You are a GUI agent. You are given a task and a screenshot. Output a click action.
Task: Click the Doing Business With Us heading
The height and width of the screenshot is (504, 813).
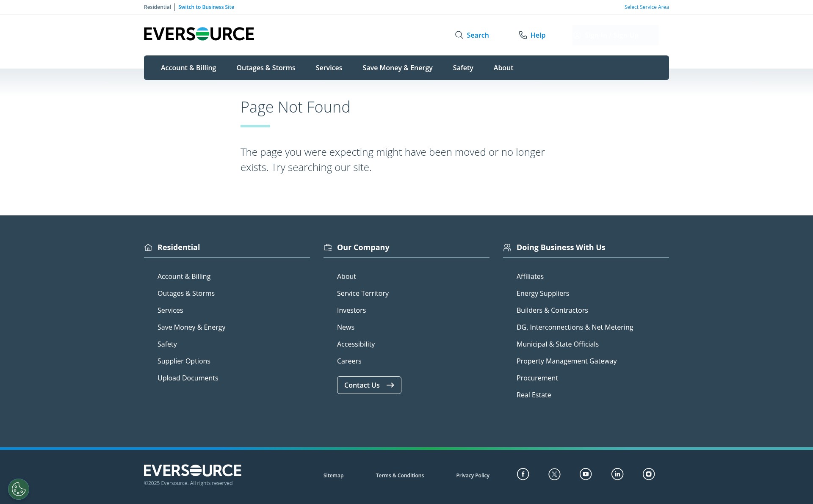click(x=561, y=248)
